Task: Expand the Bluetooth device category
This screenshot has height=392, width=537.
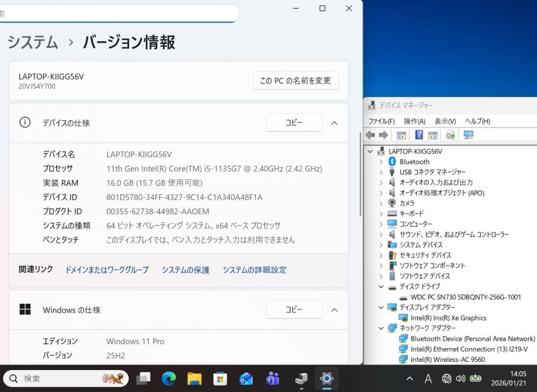Action: coord(381,162)
